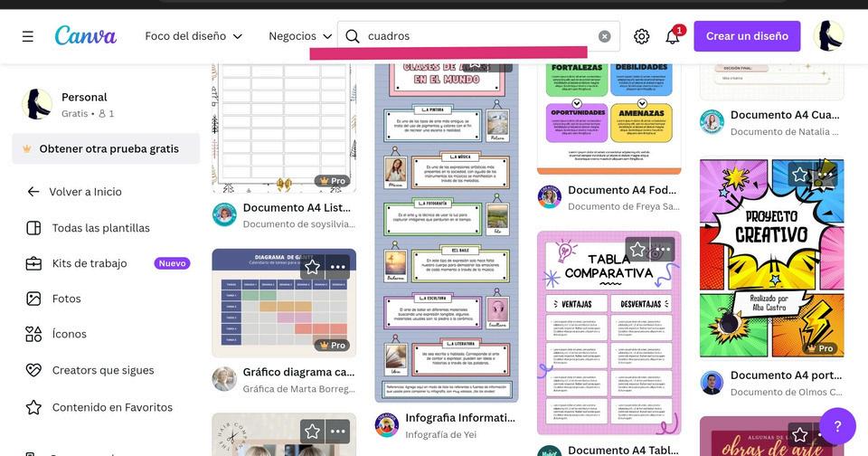
Task: Expand the Negocios dropdown menu
Action: click(x=300, y=36)
